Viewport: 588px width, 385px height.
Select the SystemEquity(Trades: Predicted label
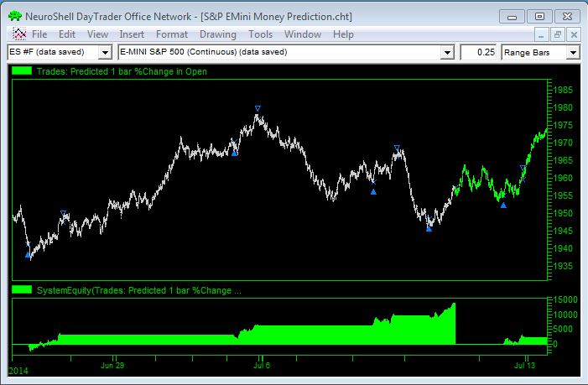coord(138,290)
